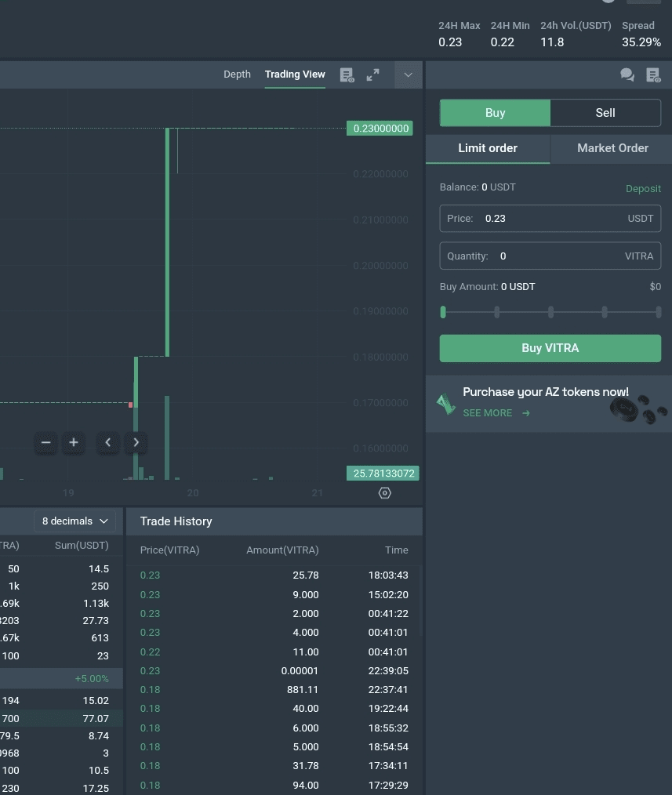The height and width of the screenshot is (795, 672).
Task: Open orders list icon in trade panel header
Action: tap(653, 75)
